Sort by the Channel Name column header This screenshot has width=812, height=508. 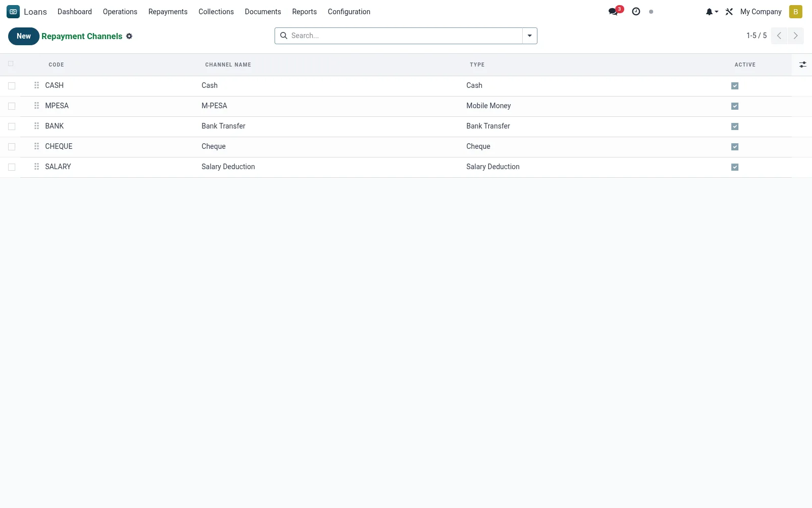(x=228, y=65)
